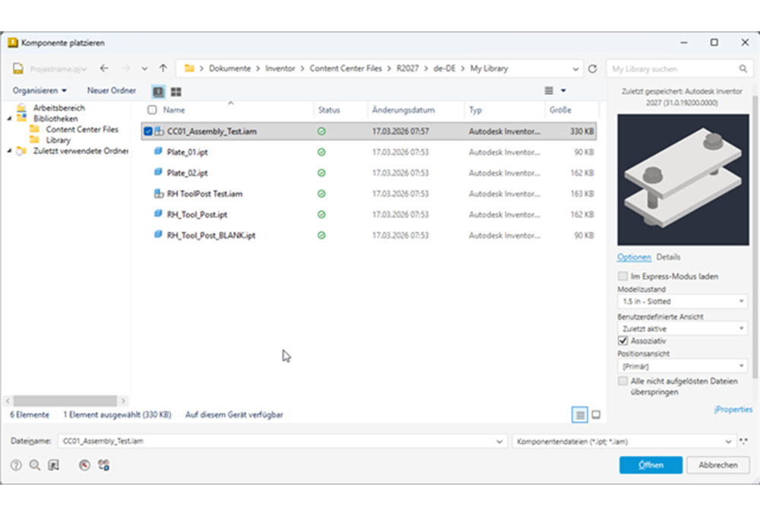This screenshot has width=760, height=532.
Task: Open the Positionsansicht dropdown
Action: [x=682, y=366]
